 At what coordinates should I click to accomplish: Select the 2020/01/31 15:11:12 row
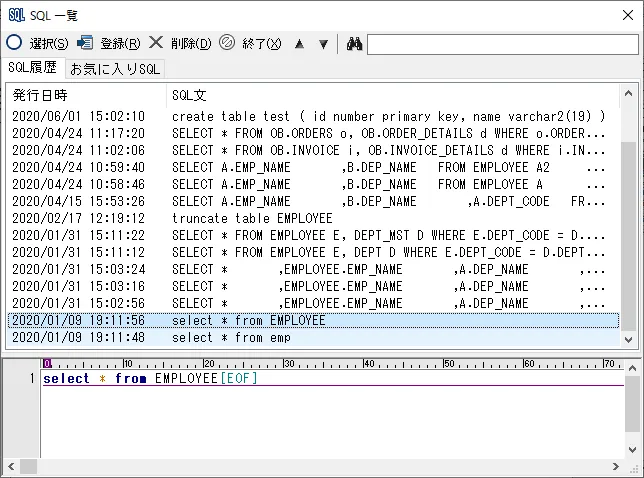[313, 252]
